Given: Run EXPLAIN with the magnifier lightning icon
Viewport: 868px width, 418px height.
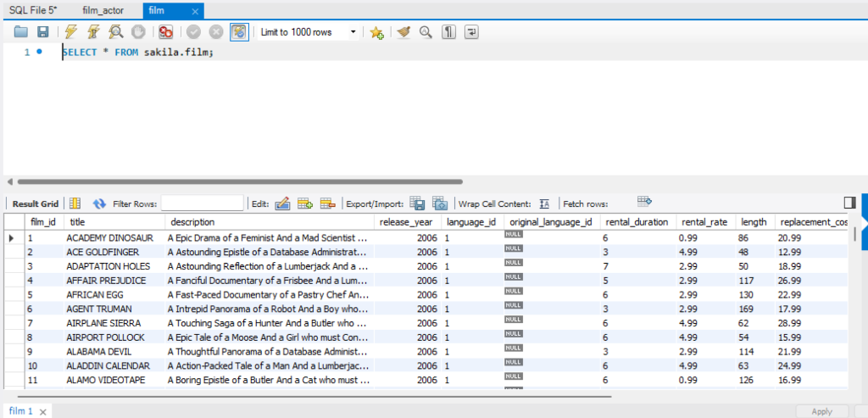Looking at the screenshot, I should pyautogui.click(x=115, y=32).
